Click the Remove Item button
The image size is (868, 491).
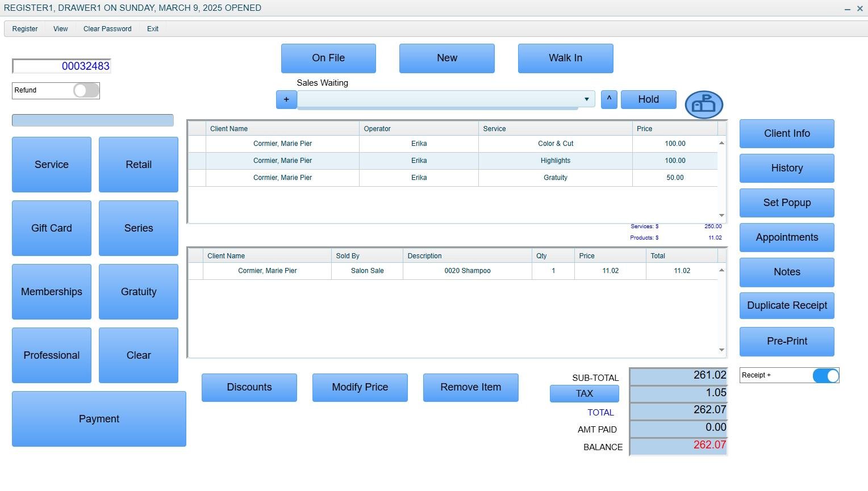coord(470,388)
